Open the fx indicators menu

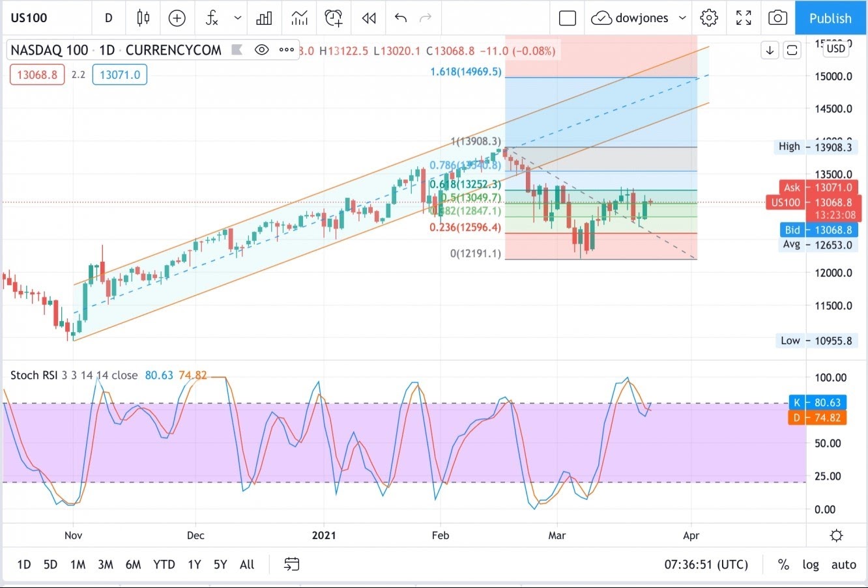(212, 18)
